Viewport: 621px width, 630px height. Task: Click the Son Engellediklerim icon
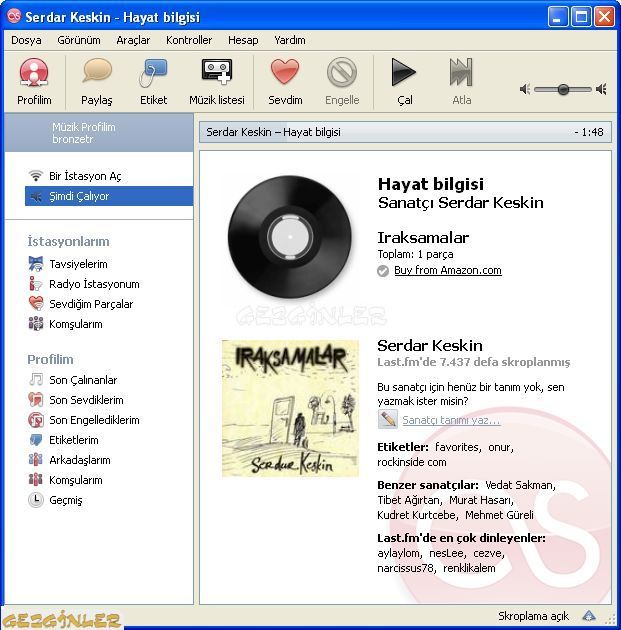click(36, 420)
